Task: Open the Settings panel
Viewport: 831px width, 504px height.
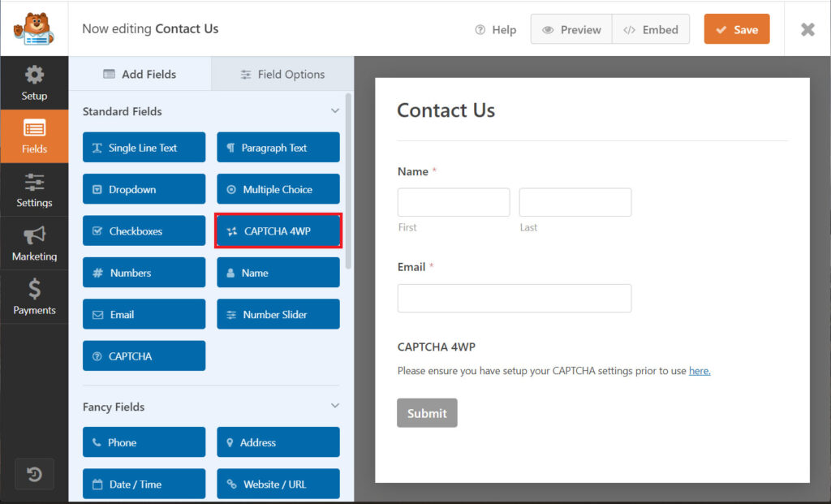Action: [x=34, y=189]
